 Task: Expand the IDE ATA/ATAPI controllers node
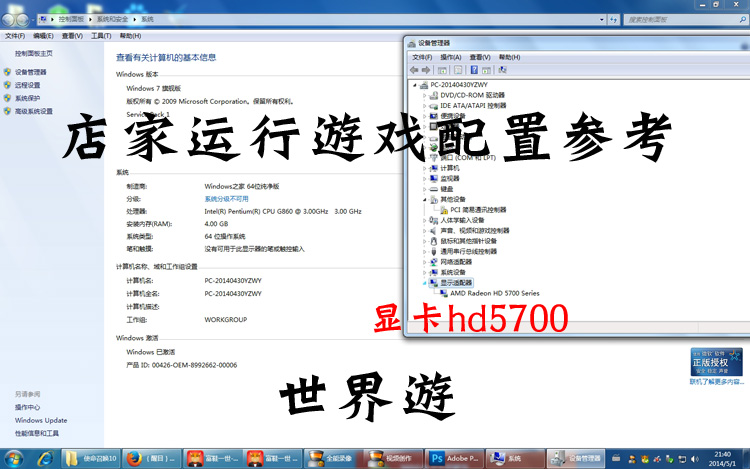click(424, 106)
